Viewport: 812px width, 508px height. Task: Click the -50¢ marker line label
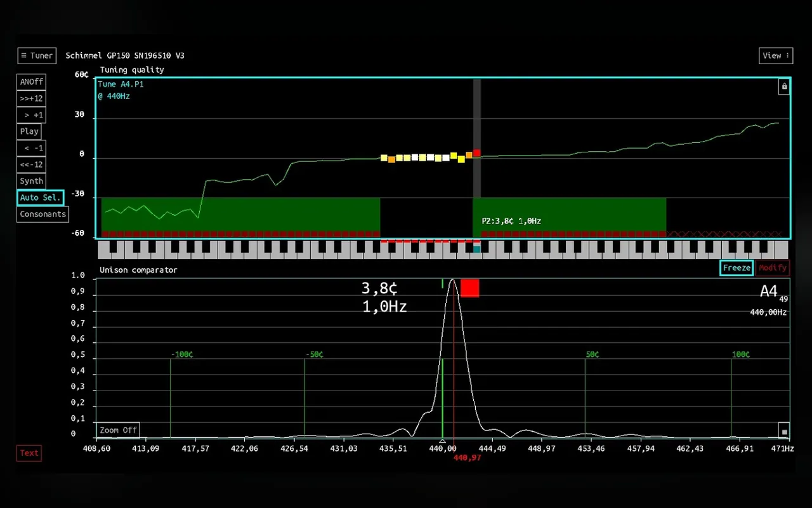(315, 354)
